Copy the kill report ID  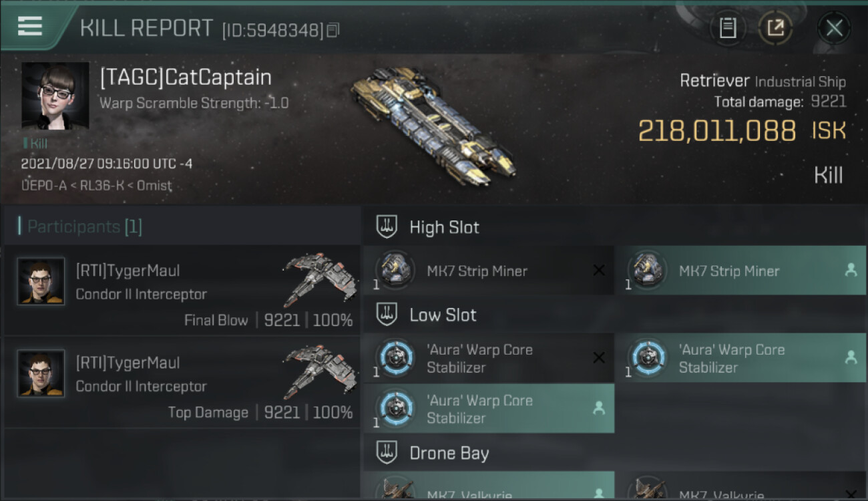click(x=333, y=30)
